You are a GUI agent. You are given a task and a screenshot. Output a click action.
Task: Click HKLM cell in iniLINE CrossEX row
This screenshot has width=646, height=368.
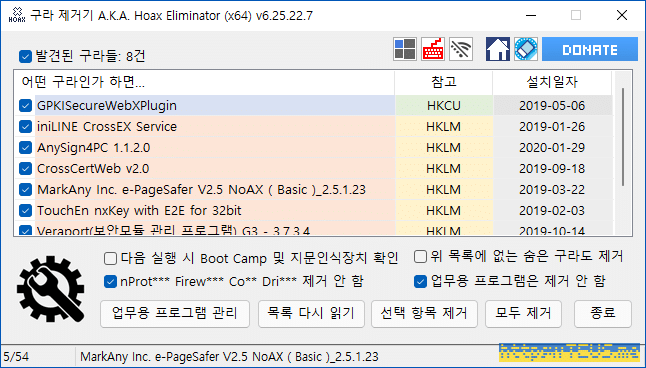tap(444, 127)
